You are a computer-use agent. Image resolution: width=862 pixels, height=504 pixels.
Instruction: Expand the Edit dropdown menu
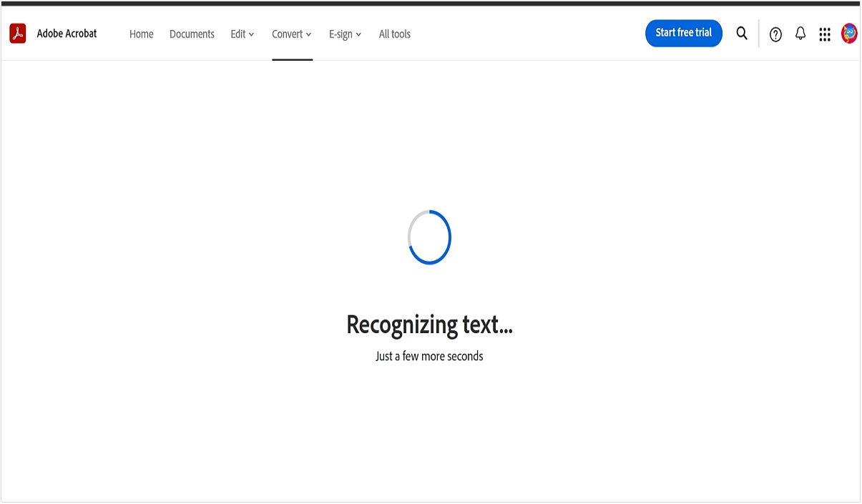(x=241, y=34)
